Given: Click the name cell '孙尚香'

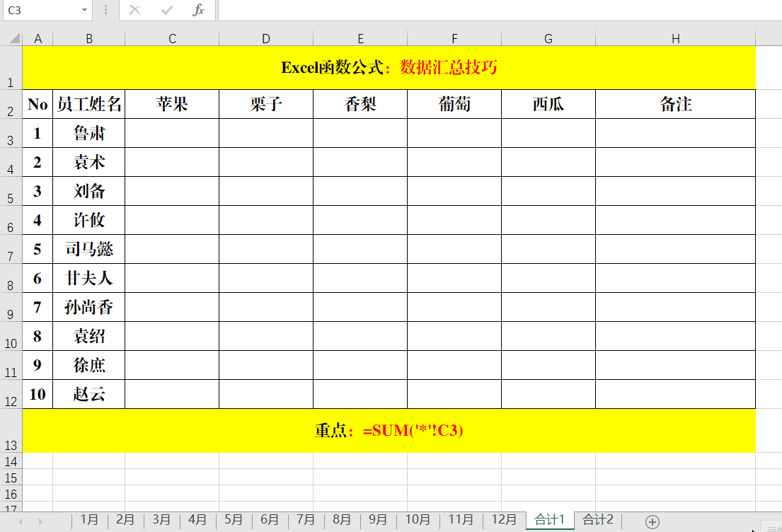Looking at the screenshot, I should [88, 307].
